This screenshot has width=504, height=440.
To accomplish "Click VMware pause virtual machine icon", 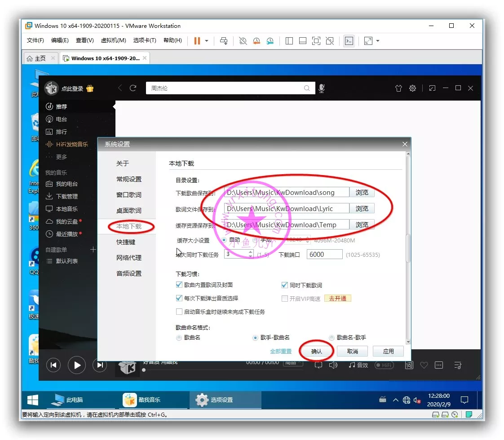I will (197, 41).
